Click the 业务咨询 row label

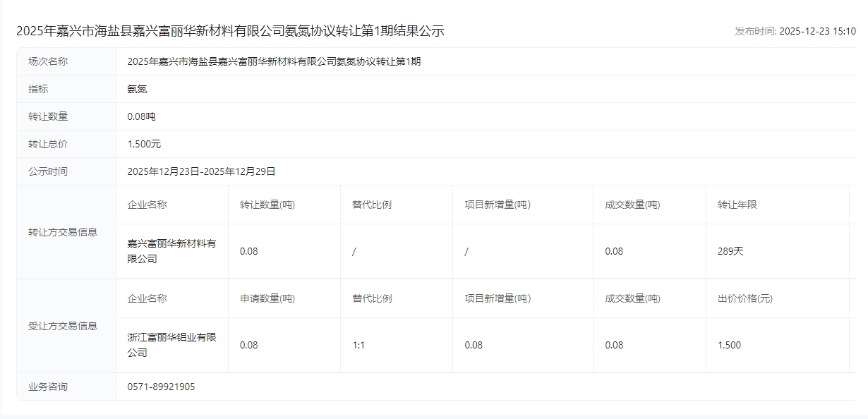48,387
